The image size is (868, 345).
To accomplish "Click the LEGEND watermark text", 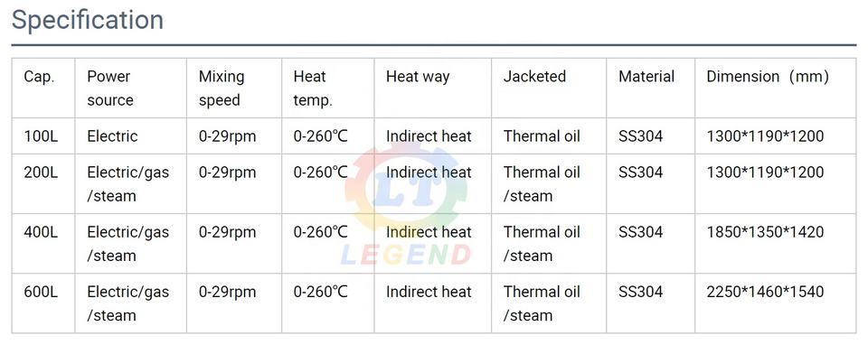I will pos(406,255).
